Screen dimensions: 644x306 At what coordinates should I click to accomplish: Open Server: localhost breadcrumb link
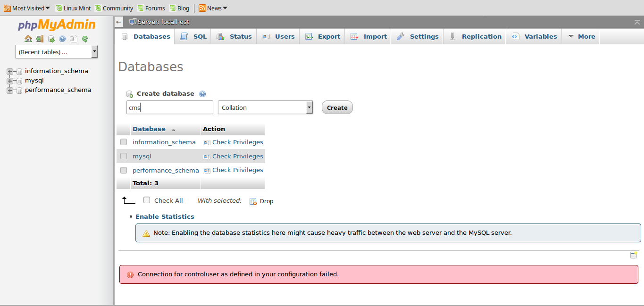[164, 22]
